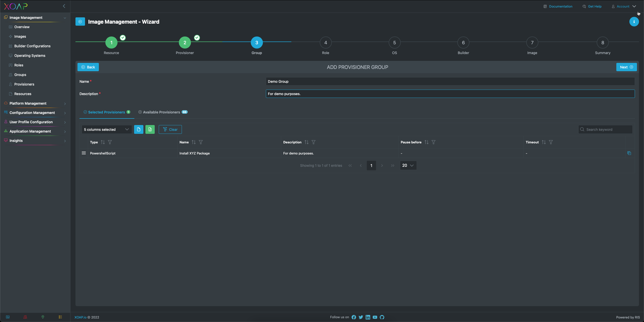Viewport: 644px width, 322px height.
Task: Click the back arrow icon beside Wizard title
Action: coord(80,22)
